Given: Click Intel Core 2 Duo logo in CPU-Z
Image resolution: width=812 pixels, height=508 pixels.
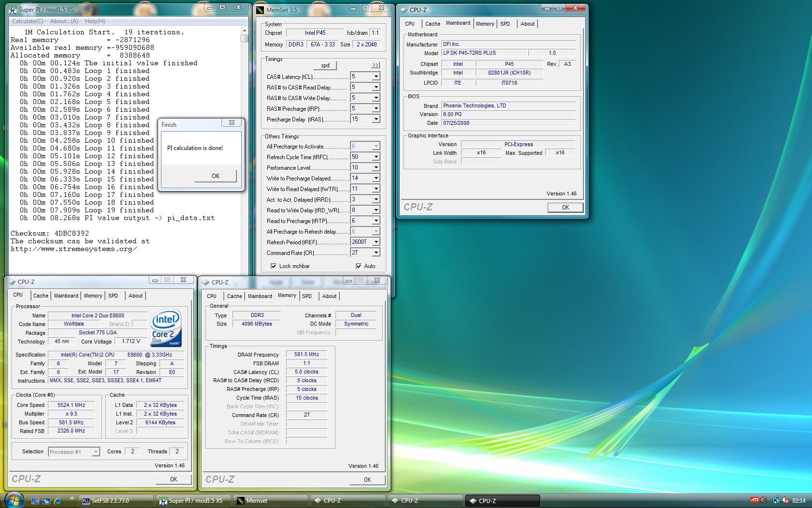Looking at the screenshot, I should (166, 328).
